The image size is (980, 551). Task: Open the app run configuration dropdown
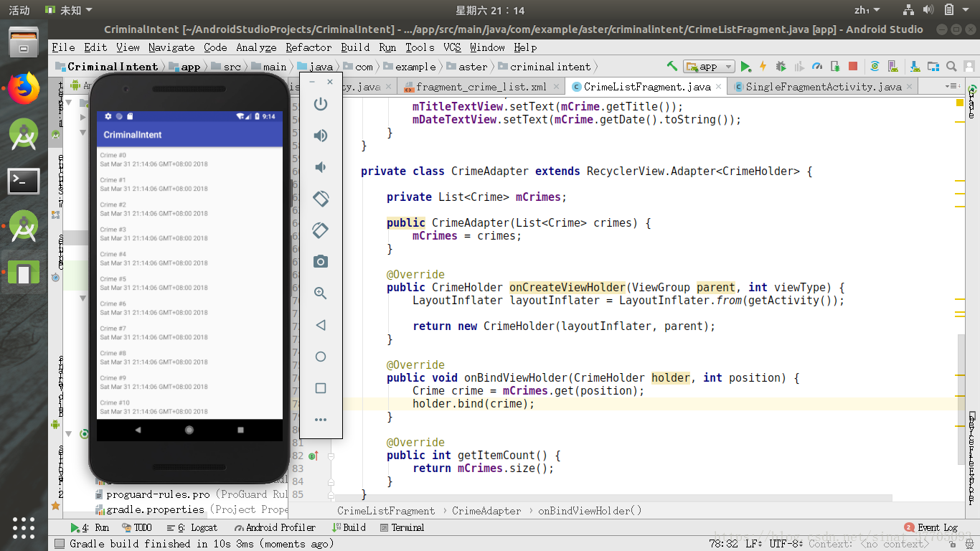[709, 66]
